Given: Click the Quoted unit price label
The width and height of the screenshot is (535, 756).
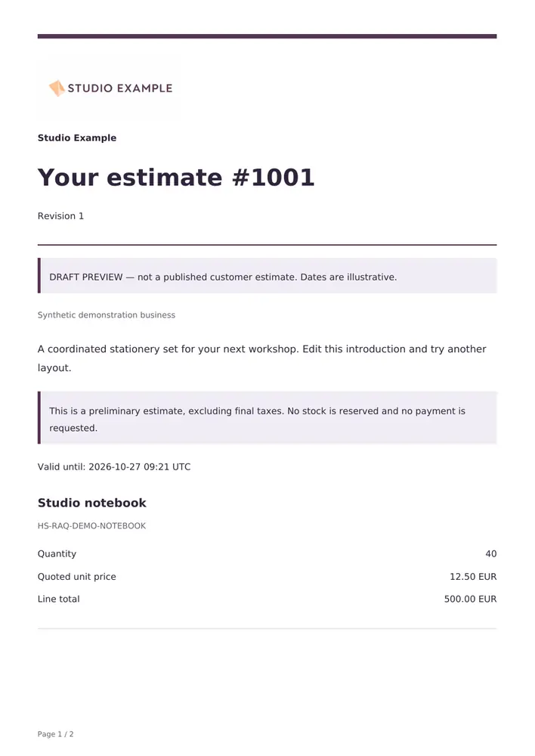Looking at the screenshot, I should tap(76, 577).
